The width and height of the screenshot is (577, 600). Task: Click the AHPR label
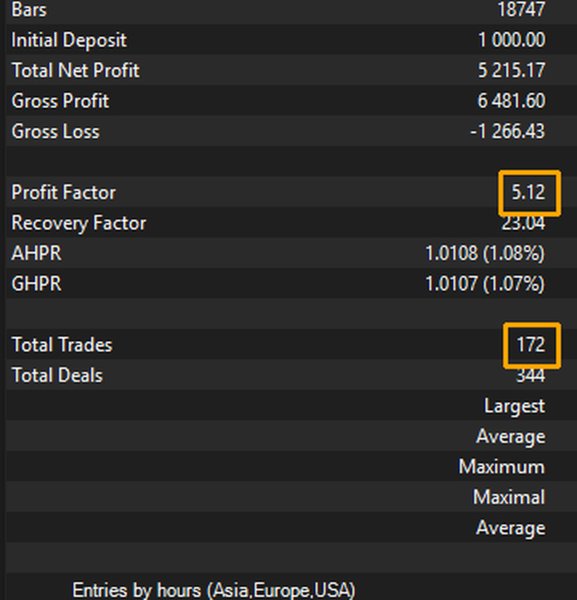click(36, 253)
